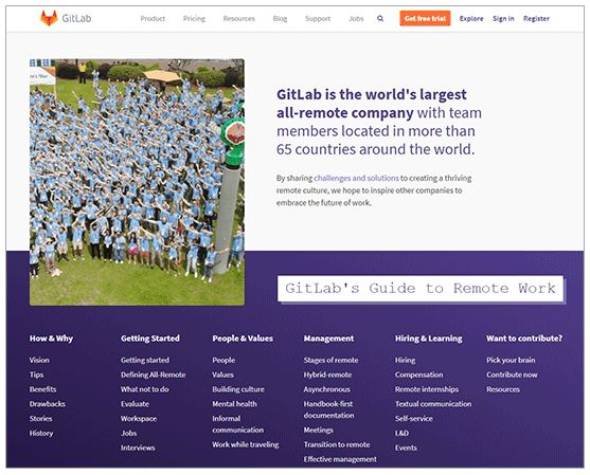Open the Mental health link
The width and height of the screenshot is (590, 475).
click(234, 404)
